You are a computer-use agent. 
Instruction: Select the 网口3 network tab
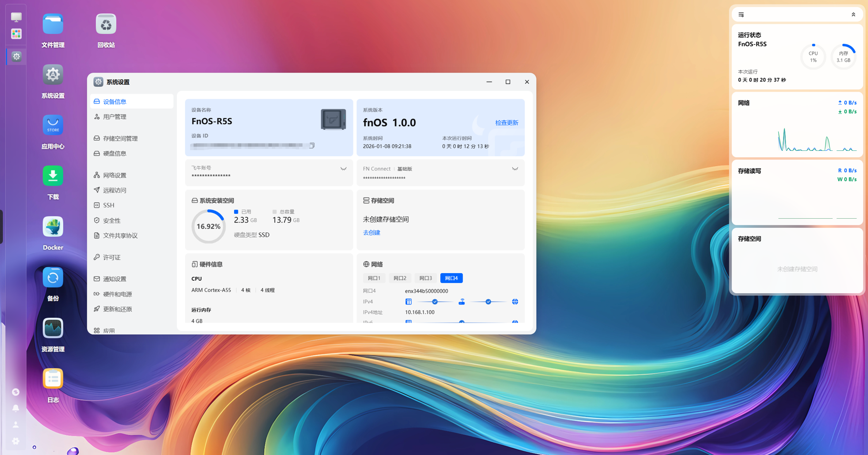click(x=425, y=278)
